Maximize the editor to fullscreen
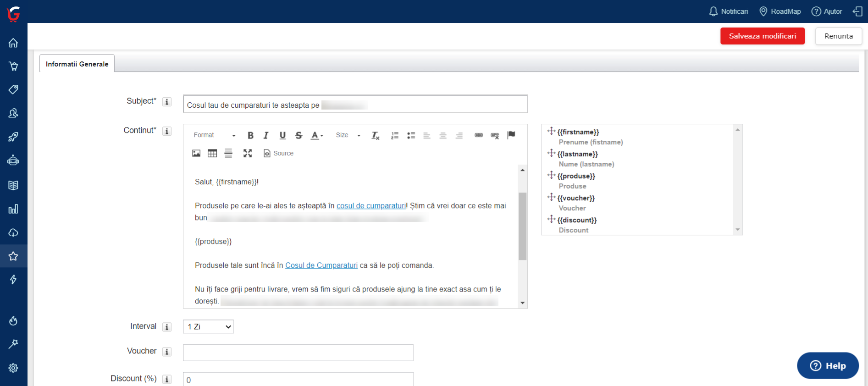Viewport: 868px width, 386px height. tap(248, 154)
